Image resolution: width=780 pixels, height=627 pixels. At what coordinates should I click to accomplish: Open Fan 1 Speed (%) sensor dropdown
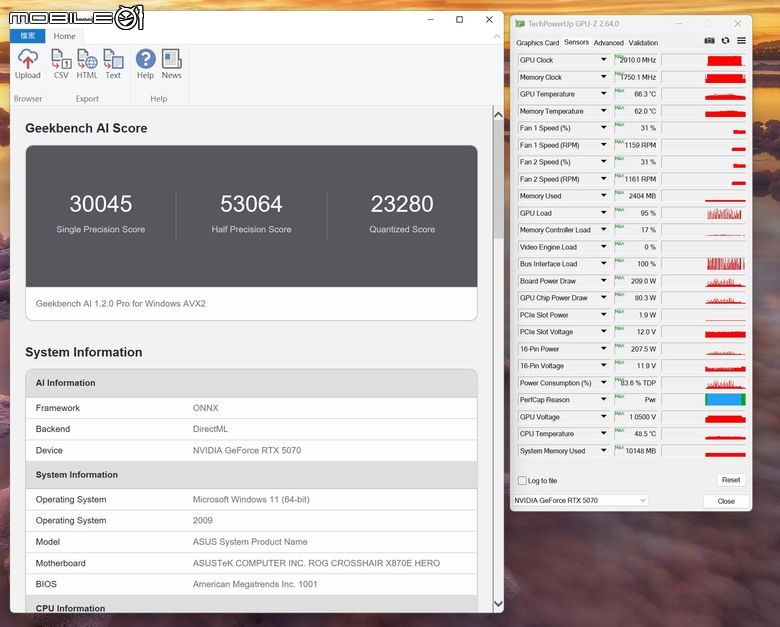603,128
